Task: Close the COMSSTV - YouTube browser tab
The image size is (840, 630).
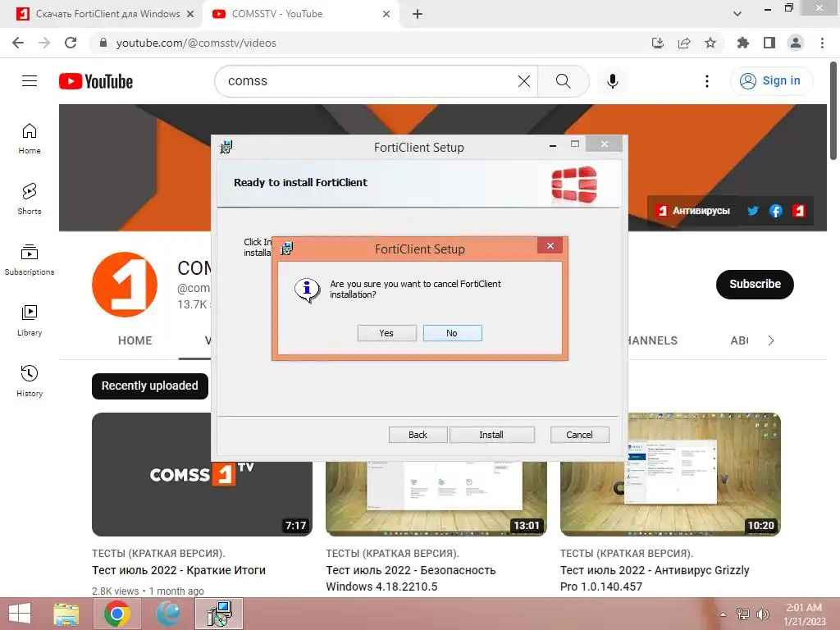Action: coord(386,14)
